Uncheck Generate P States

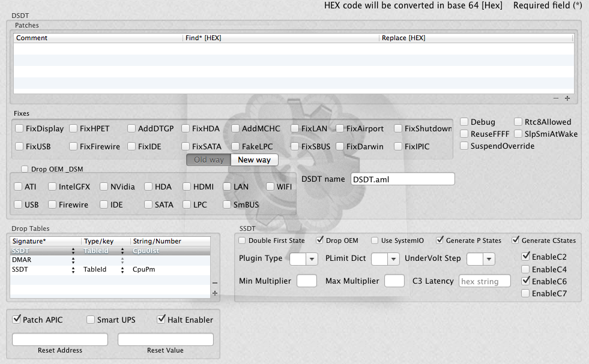(440, 240)
